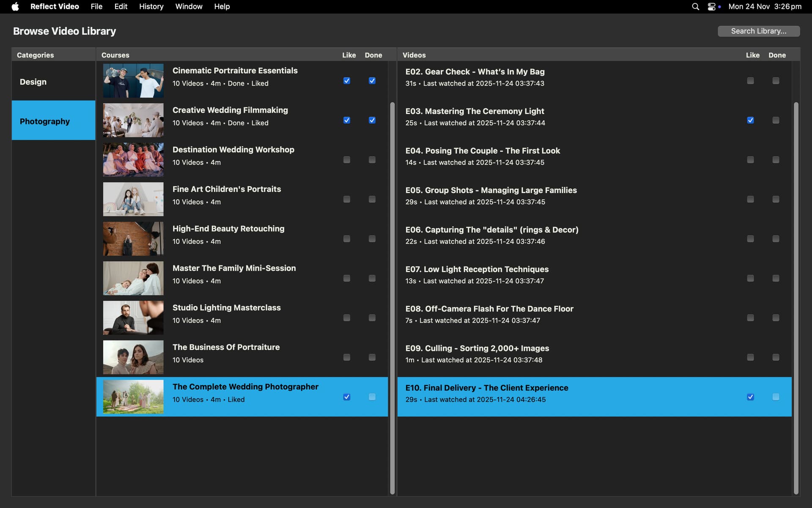The width and height of the screenshot is (812, 508).
Task: Click the Studio Lighting Masterclass thumbnail
Action: point(133,317)
